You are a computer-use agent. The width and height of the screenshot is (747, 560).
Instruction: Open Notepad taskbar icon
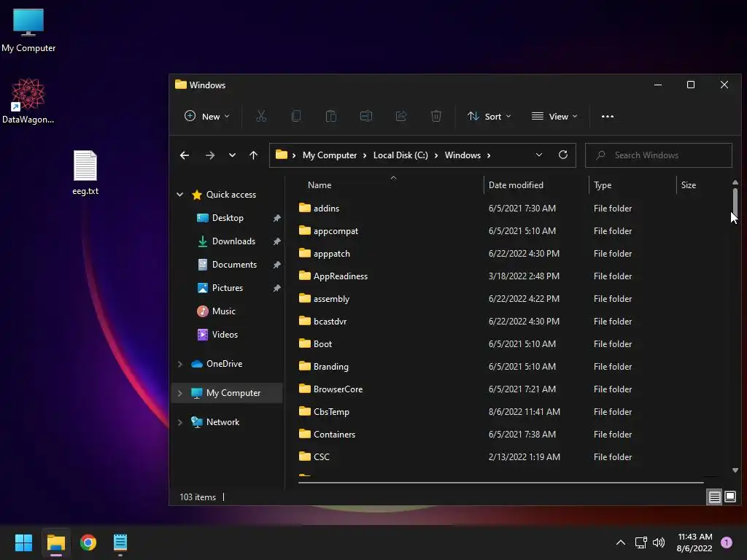(x=120, y=542)
